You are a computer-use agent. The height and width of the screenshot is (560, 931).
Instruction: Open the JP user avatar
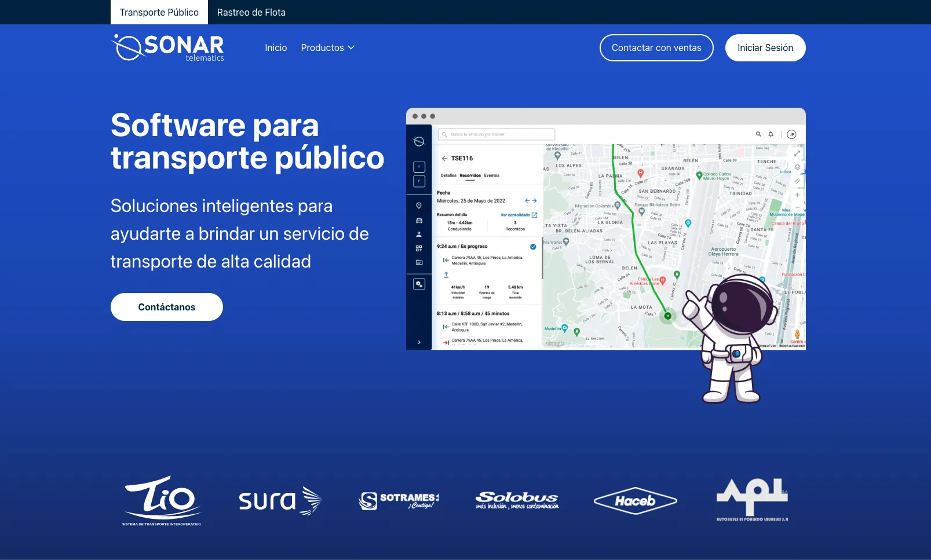coord(792,134)
